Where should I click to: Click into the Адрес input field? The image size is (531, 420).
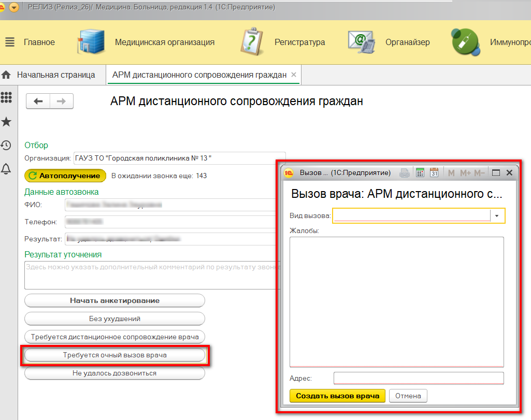click(418, 379)
